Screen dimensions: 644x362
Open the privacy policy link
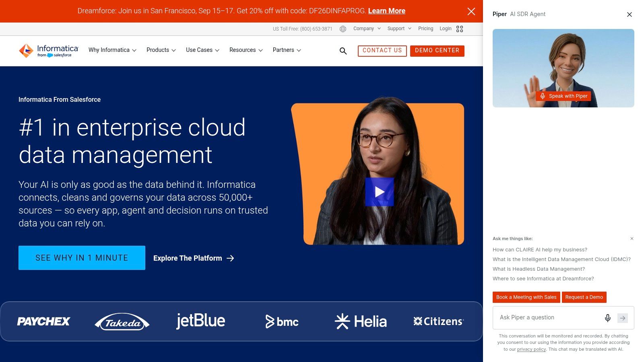point(531,349)
